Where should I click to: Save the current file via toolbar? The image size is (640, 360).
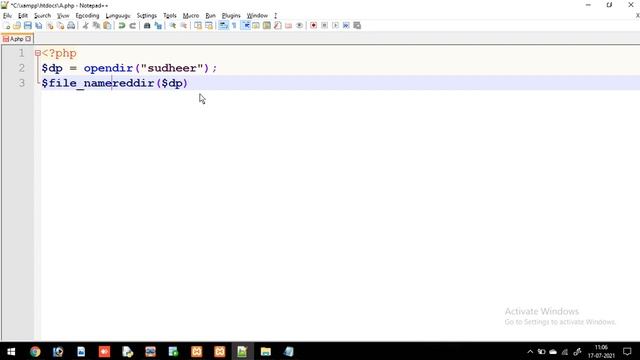[28, 26]
